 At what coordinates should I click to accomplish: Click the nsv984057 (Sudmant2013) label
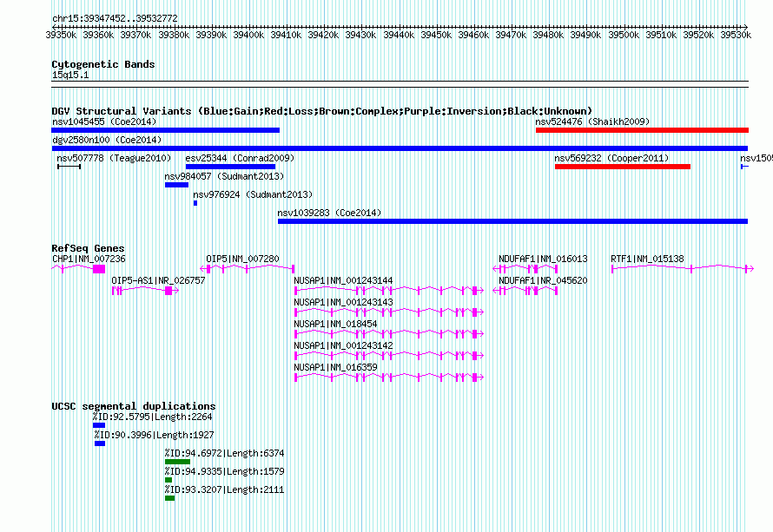[224, 176]
